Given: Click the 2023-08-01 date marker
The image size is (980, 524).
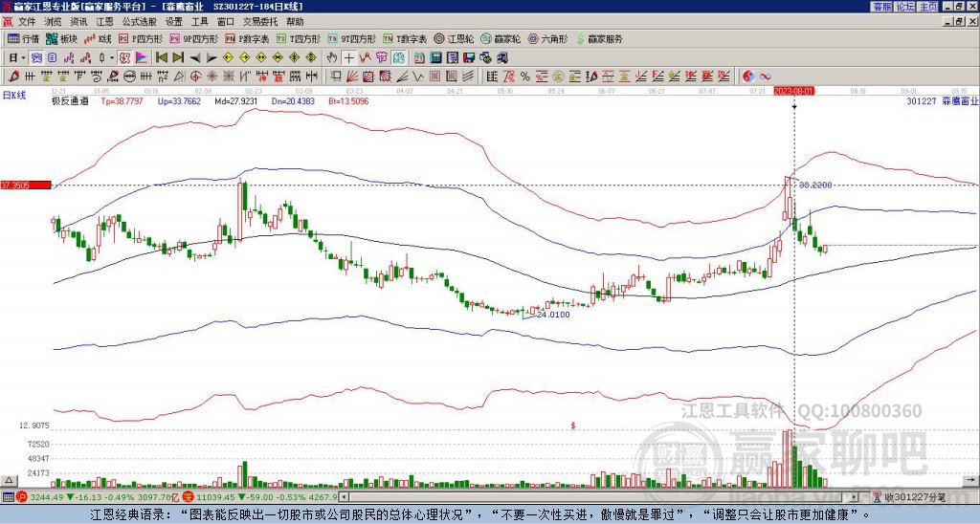Looking at the screenshot, I should coord(793,91).
